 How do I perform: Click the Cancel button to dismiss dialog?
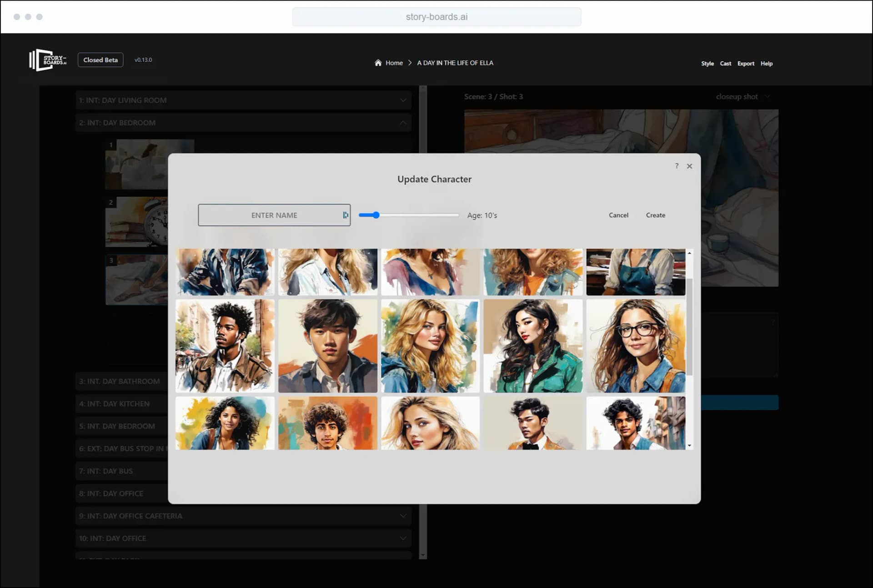(618, 215)
